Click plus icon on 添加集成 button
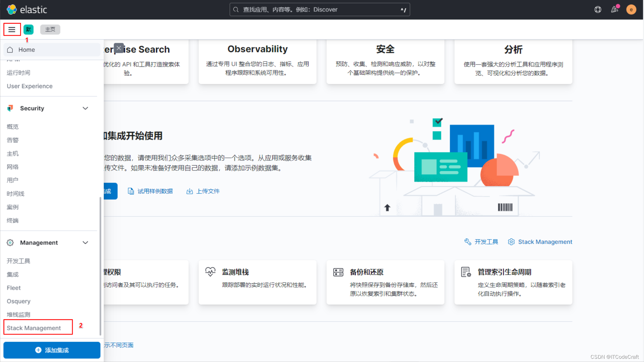Image resolution: width=644 pixels, height=362 pixels. [x=38, y=350]
